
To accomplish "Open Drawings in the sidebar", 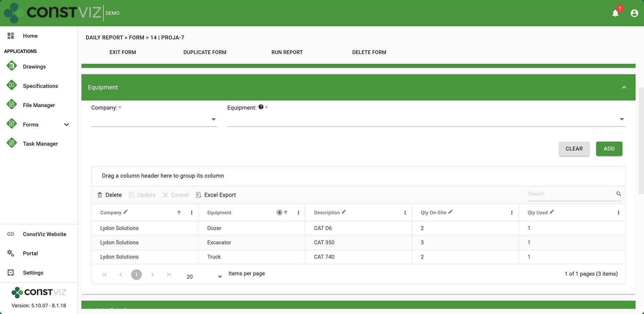I will [x=34, y=67].
